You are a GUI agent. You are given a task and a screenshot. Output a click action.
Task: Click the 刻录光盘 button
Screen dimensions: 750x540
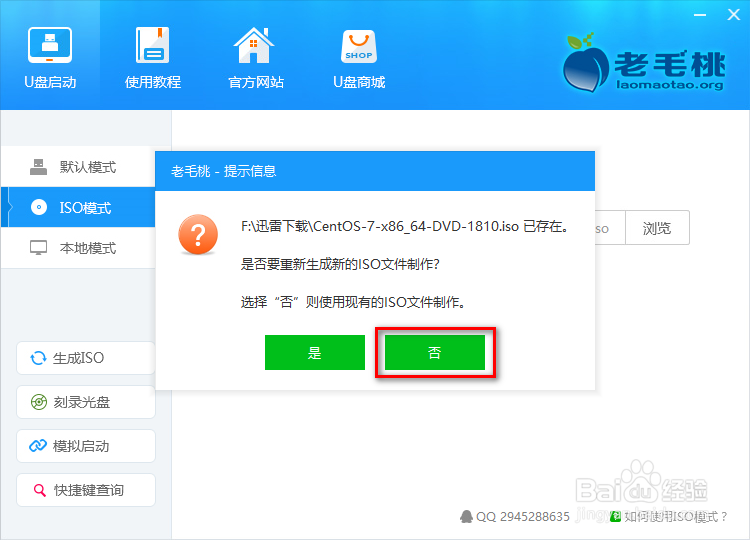(86, 402)
